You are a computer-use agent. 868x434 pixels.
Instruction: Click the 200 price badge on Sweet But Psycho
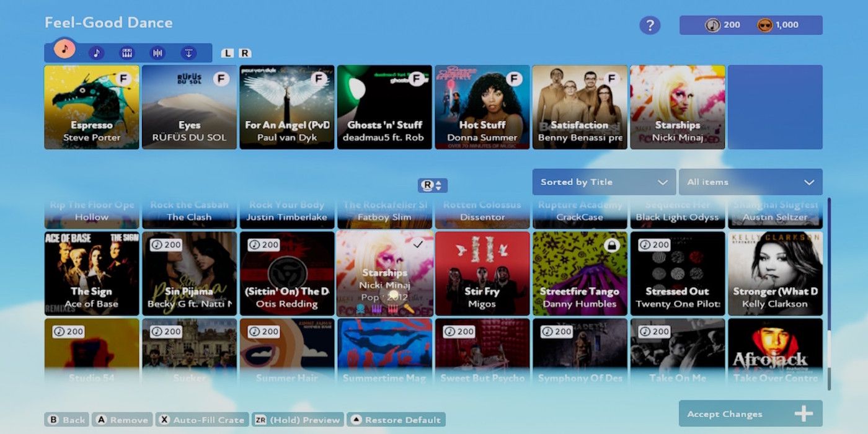pos(459,332)
